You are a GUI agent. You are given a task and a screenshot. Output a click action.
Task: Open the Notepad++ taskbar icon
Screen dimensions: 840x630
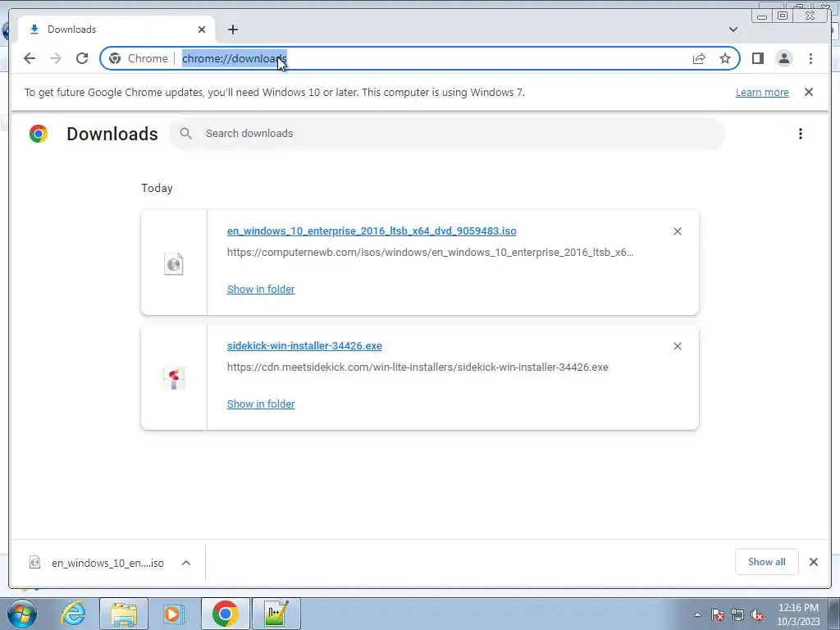pyautogui.click(x=276, y=614)
